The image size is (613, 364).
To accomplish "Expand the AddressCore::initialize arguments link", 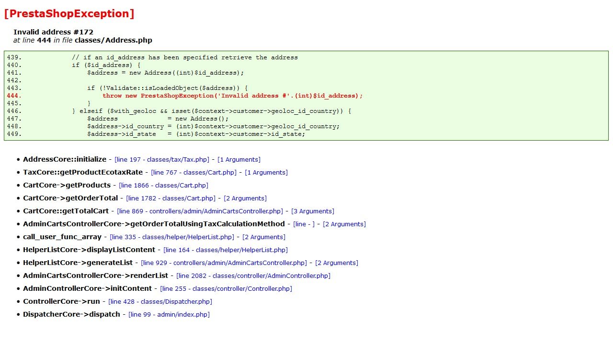I will click(239, 160).
